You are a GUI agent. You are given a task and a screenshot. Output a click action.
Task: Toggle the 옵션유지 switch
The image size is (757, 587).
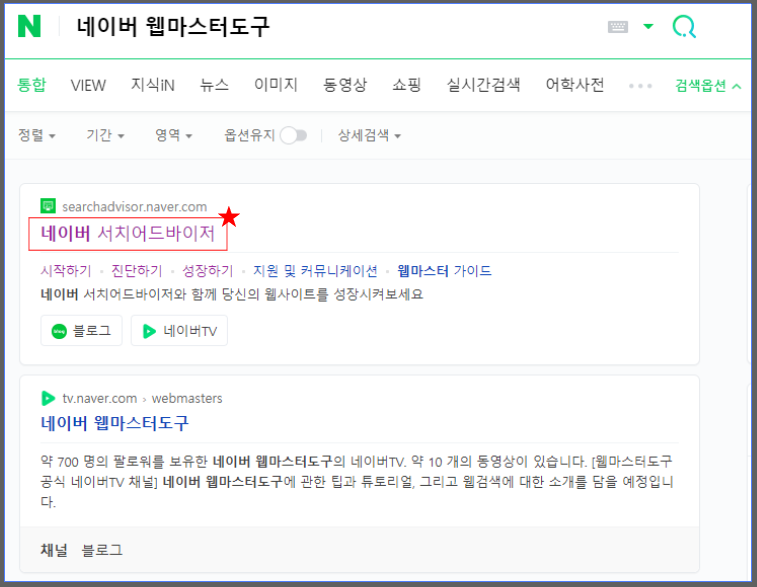coord(293,136)
